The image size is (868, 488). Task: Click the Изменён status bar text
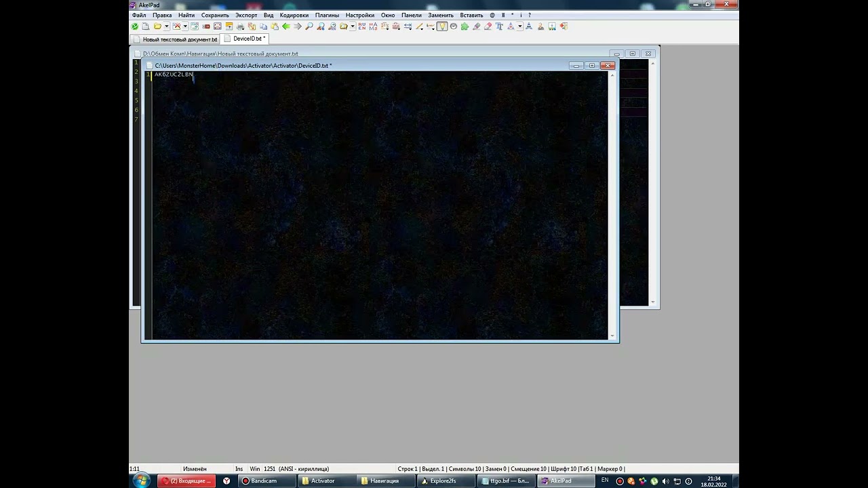click(195, 469)
